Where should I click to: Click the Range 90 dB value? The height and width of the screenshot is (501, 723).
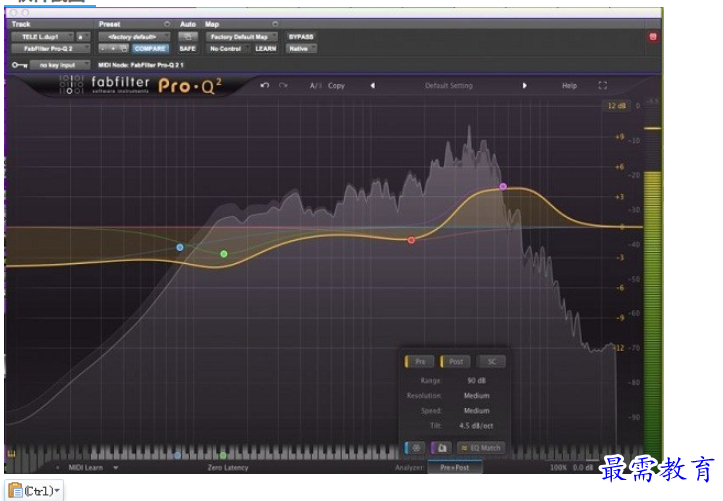click(476, 381)
